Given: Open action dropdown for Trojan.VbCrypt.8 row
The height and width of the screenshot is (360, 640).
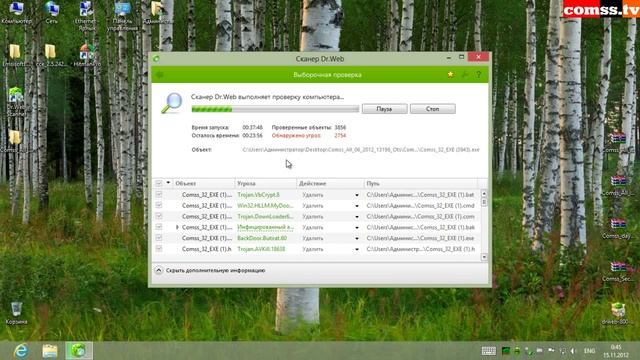Looking at the screenshot, I should (x=357, y=195).
